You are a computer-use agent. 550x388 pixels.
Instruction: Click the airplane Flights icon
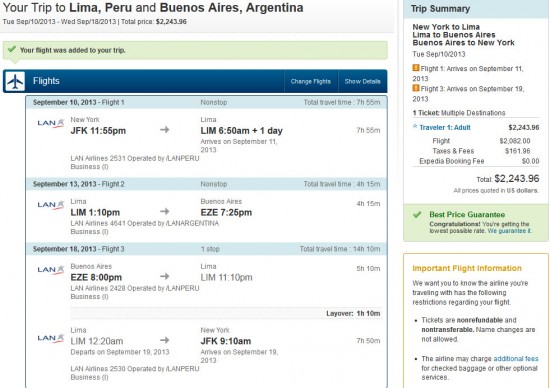pos(15,81)
